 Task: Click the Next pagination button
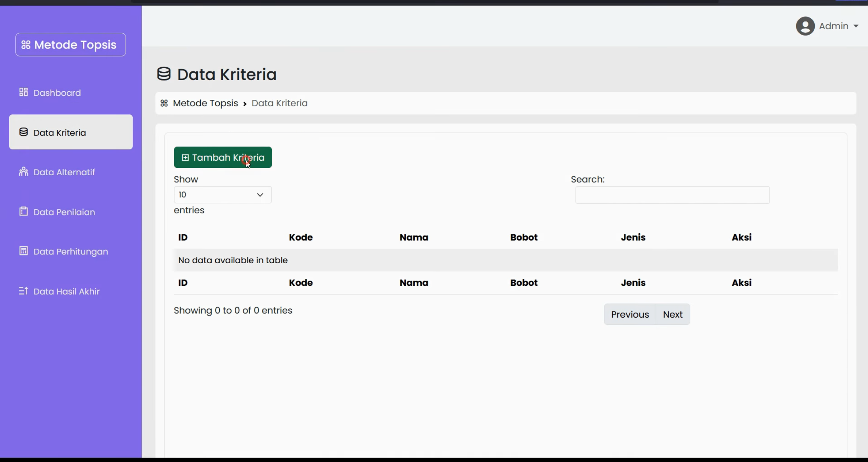(672, 314)
